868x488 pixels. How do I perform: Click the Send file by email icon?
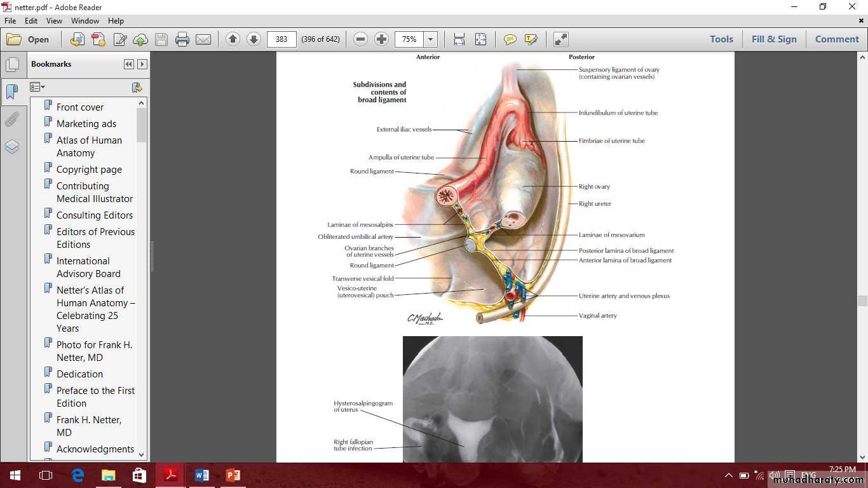tap(203, 39)
